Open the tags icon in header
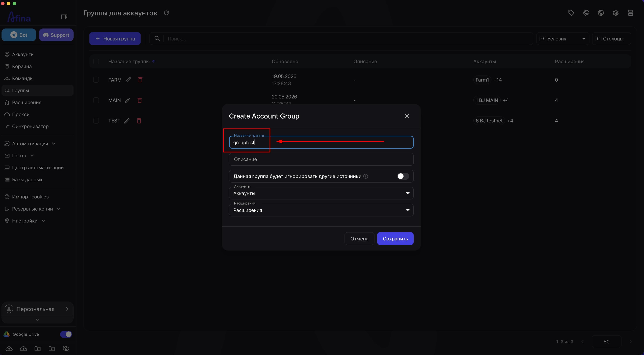The height and width of the screenshot is (355, 644). 571,13
